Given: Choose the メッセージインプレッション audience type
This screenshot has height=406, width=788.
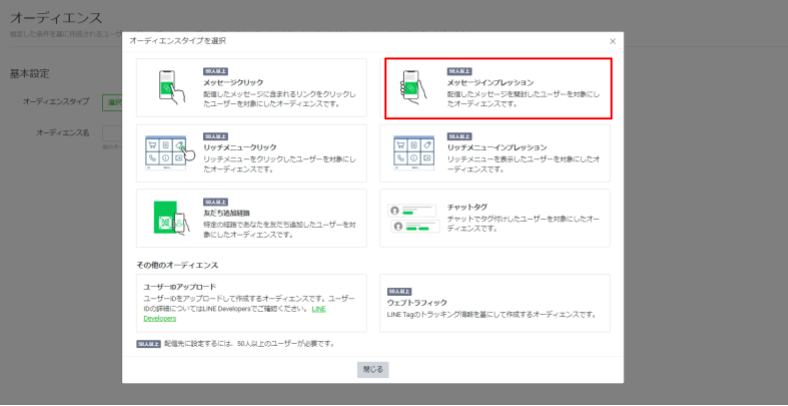Looking at the screenshot, I should point(498,88).
